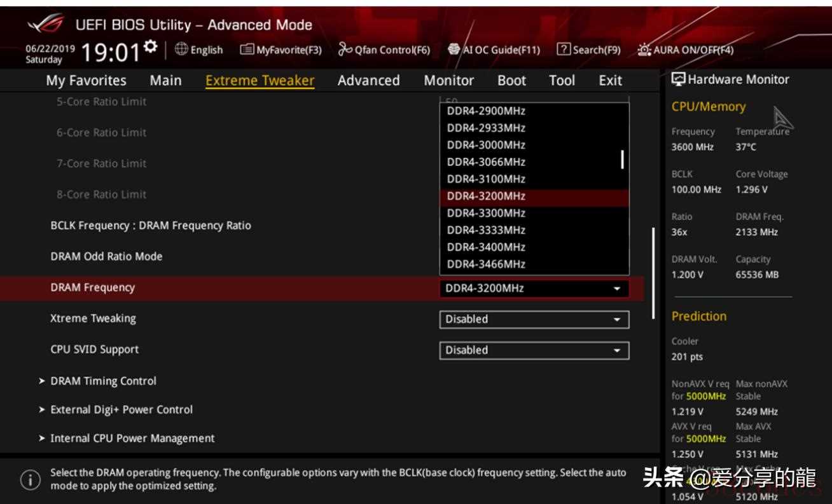Switch to Main tab
The image size is (832, 504).
[x=165, y=81]
